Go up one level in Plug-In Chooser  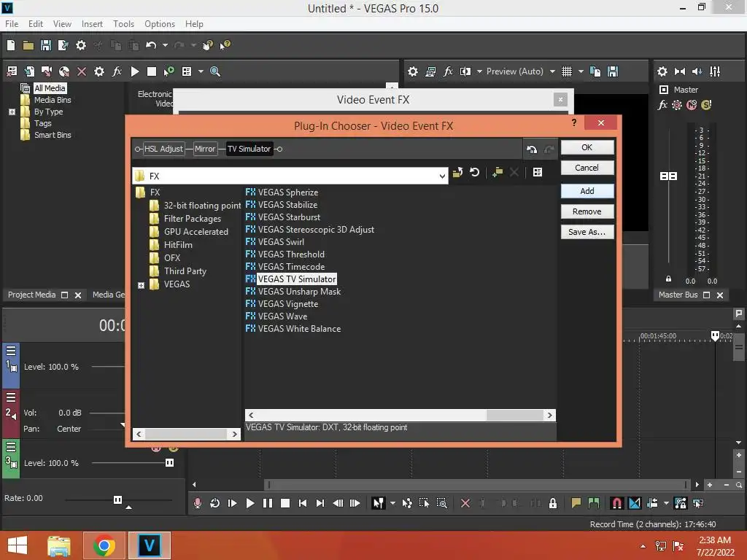(457, 172)
